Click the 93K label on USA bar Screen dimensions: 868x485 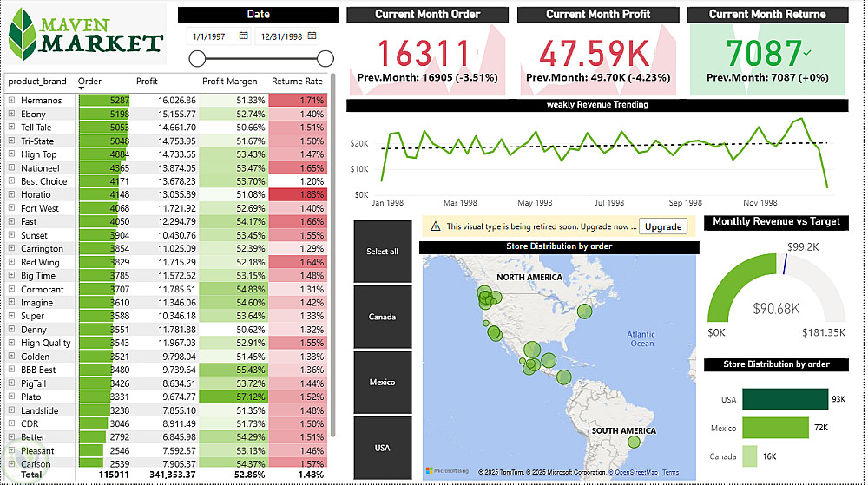click(838, 399)
